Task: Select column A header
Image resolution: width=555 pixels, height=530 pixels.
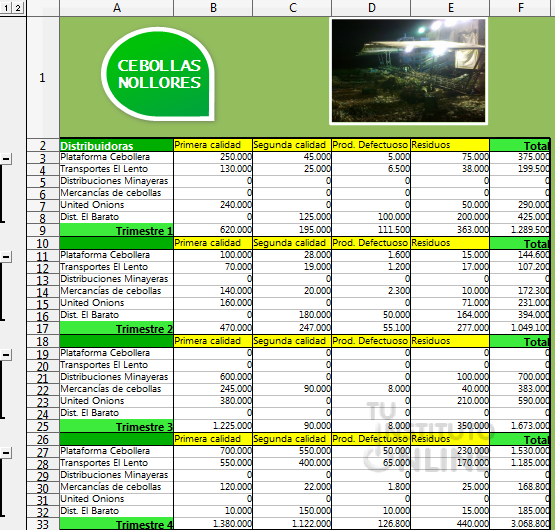Action: pyautogui.click(x=117, y=8)
